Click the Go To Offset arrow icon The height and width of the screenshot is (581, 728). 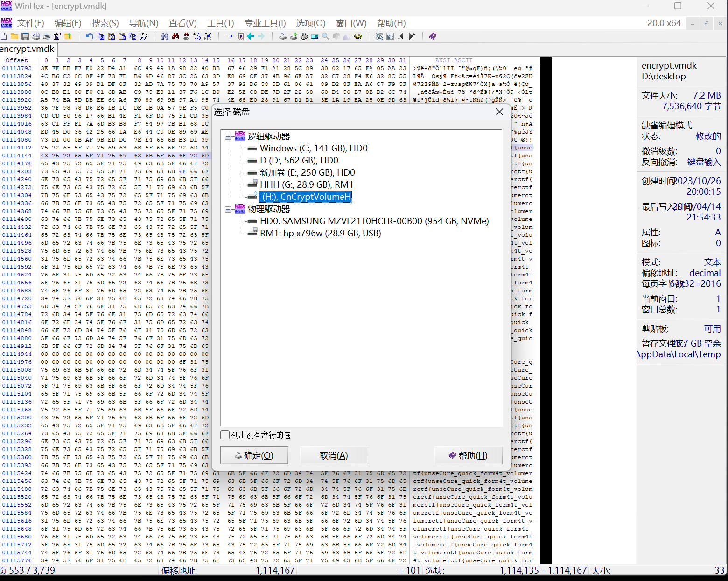click(x=229, y=36)
